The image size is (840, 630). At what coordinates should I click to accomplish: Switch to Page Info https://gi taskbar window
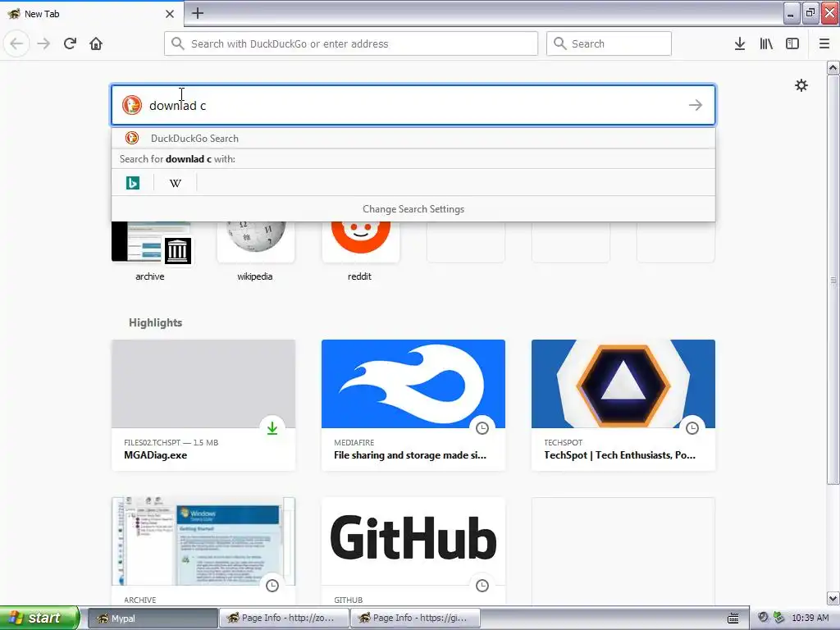pyautogui.click(x=415, y=618)
